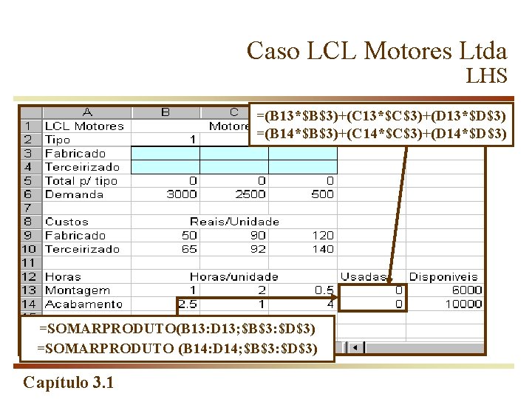
Task: Click the 'Terceirizado' cell in row 4
Action: (x=87, y=167)
